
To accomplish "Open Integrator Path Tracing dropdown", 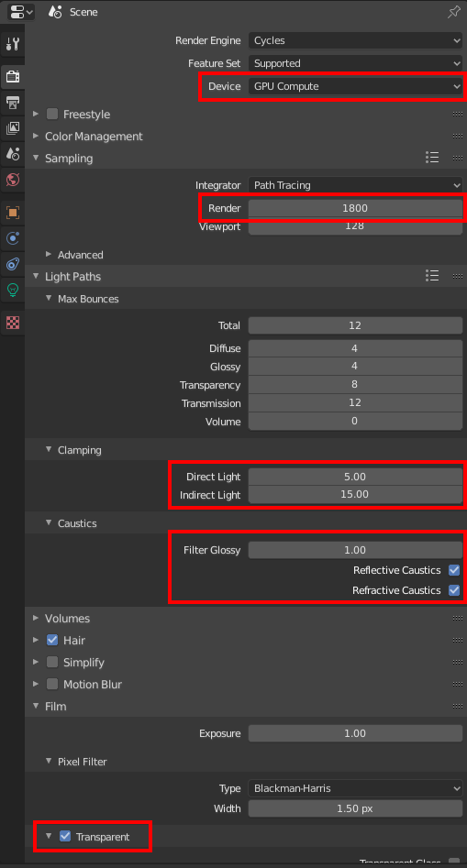I will point(355,185).
